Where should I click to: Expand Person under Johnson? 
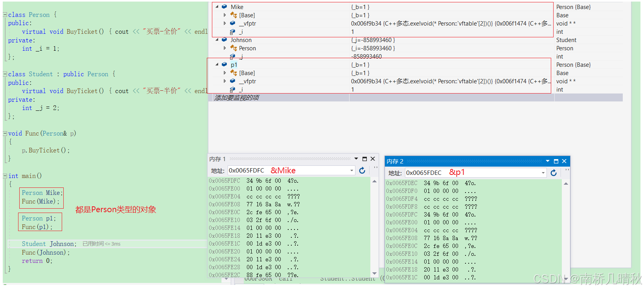pyautogui.click(x=225, y=48)
